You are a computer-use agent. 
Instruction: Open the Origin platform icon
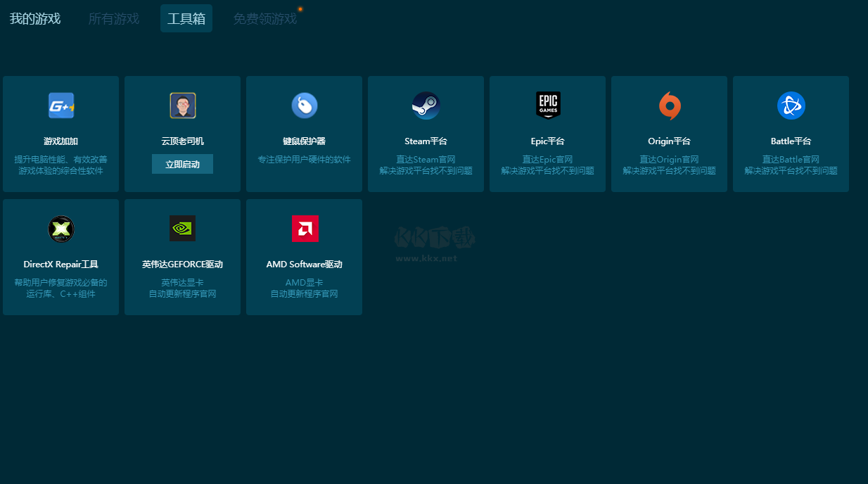pos(670,106)
